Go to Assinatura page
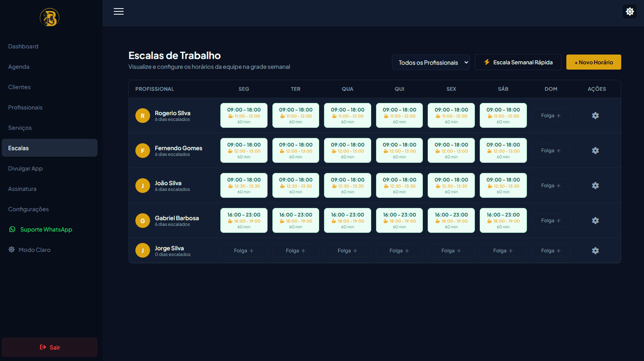The image size is (644, 361). (50, 189)
